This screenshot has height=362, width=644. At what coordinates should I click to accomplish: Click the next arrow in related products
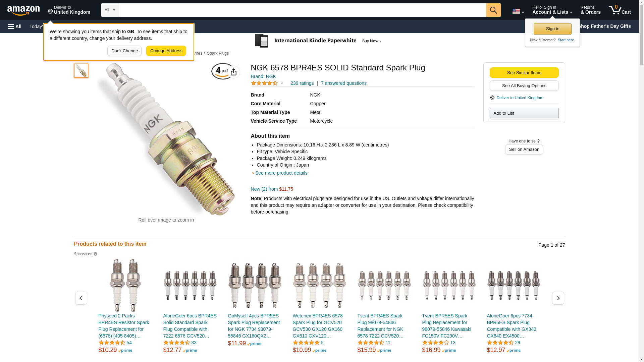pyautogui.click(x=558, y=298)
